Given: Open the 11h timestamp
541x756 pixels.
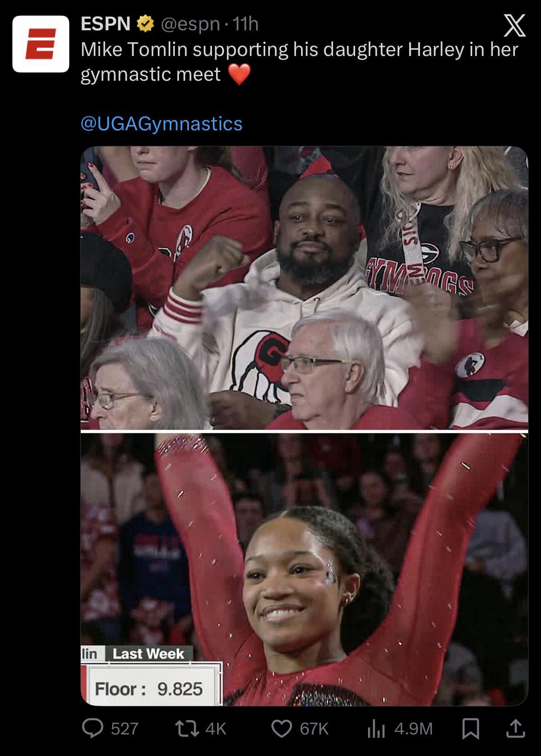Looking at the screenshot, I should (x=245, y=24).
